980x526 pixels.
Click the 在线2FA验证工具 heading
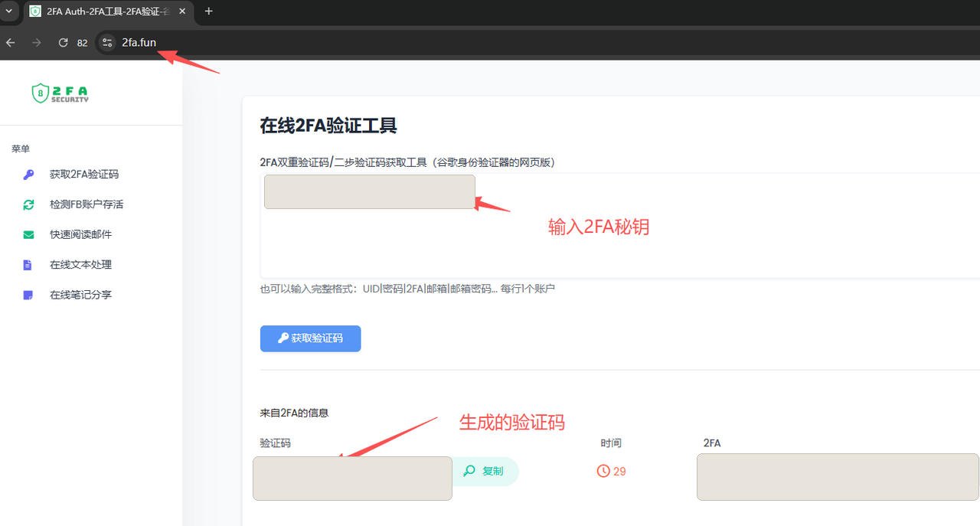(x=328, y=126)
